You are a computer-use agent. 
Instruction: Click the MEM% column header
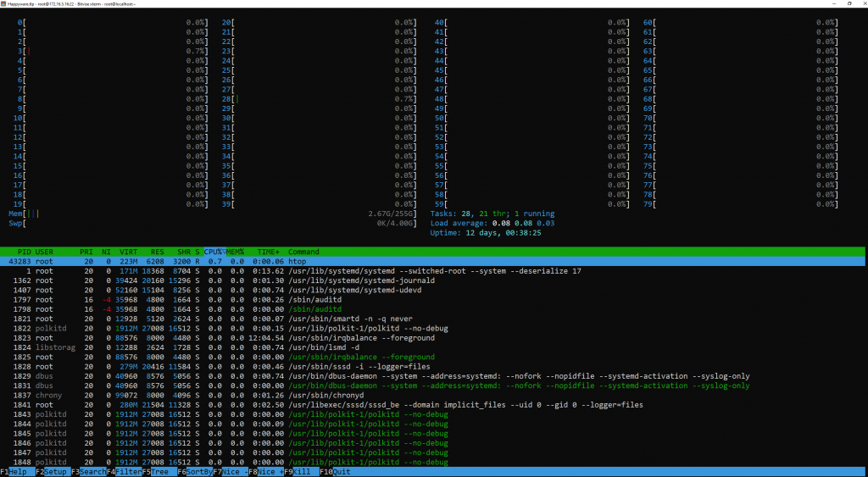pyautogui.click(x=235, y=252)
